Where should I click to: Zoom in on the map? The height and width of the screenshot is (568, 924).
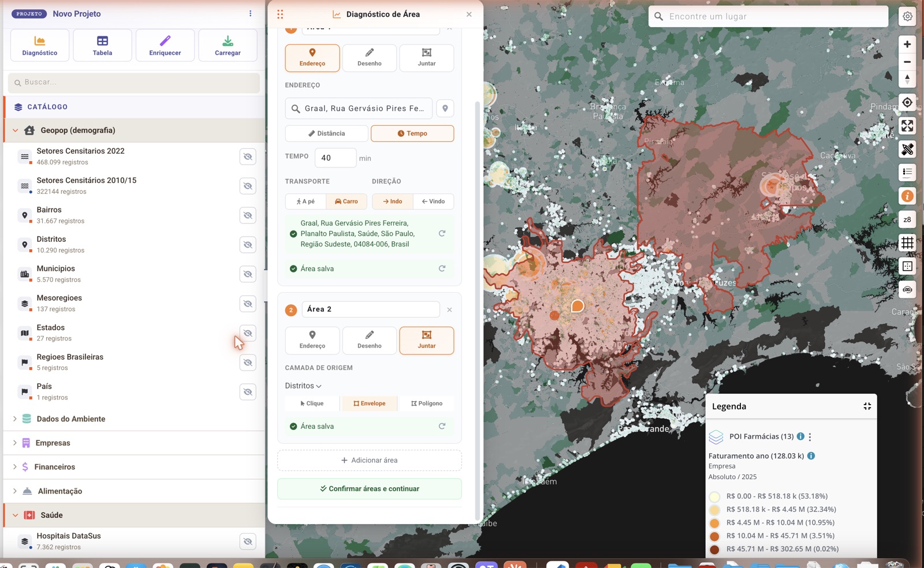coord(907,44)
